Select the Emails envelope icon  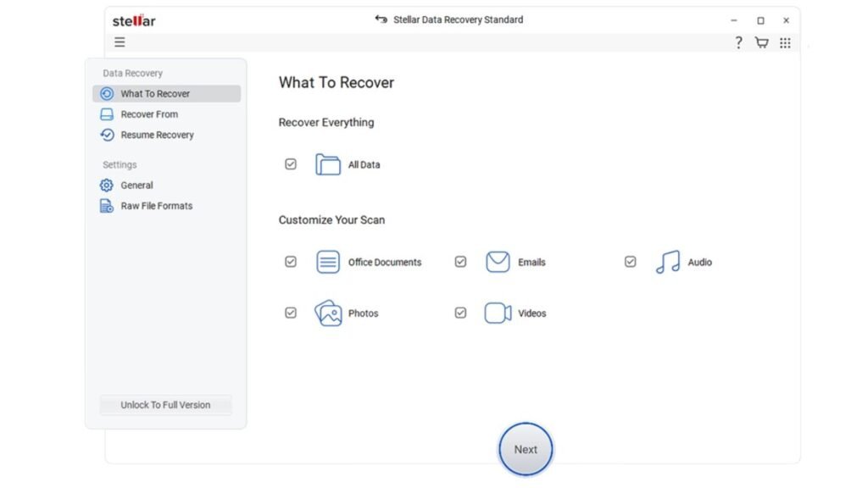click(498, 262)
